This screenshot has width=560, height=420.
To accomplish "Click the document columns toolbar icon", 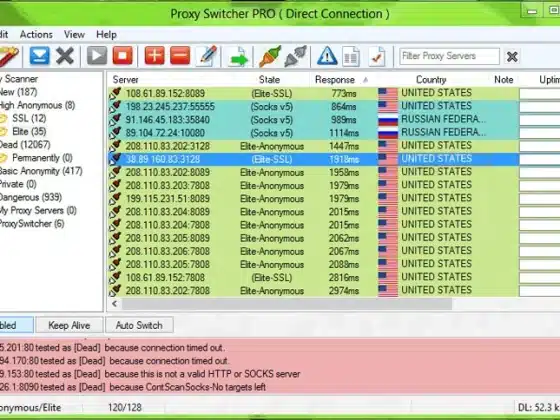I will coord(351,56).
